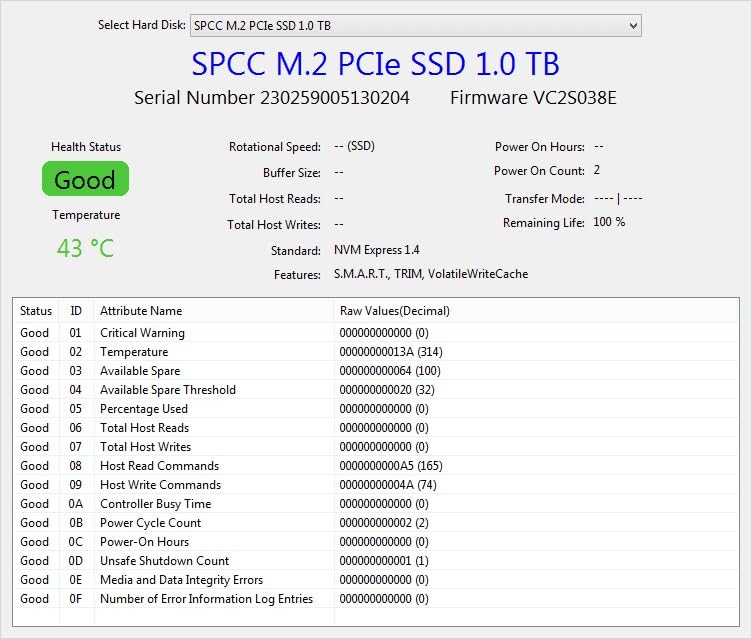Click the ID column header
The width and height of the screenshot is (752, 639).
pyautogui.click(x=76, y=311)
